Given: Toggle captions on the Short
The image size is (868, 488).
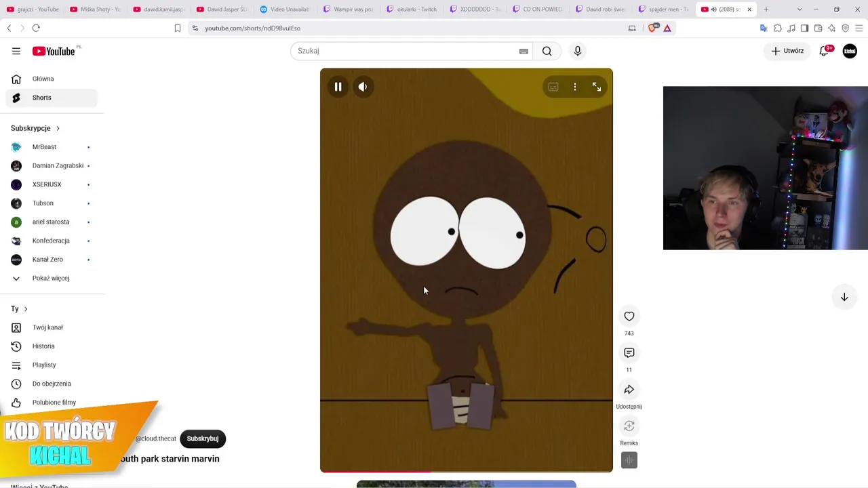Looking at the screenshot, I should (x=553, y=87).
